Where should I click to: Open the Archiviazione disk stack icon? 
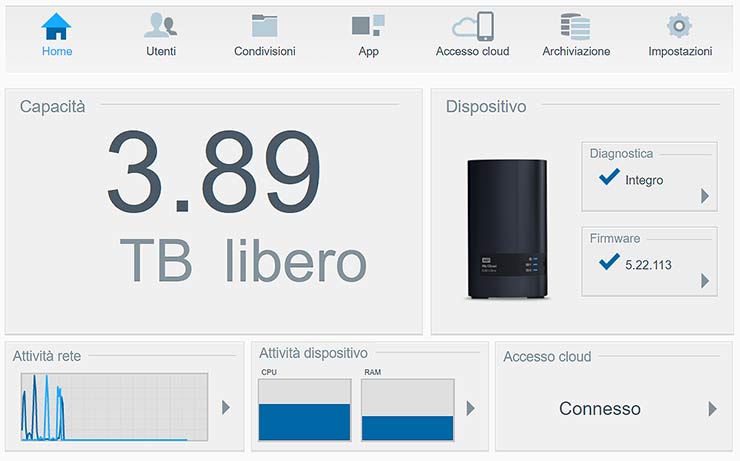[576, 25]
